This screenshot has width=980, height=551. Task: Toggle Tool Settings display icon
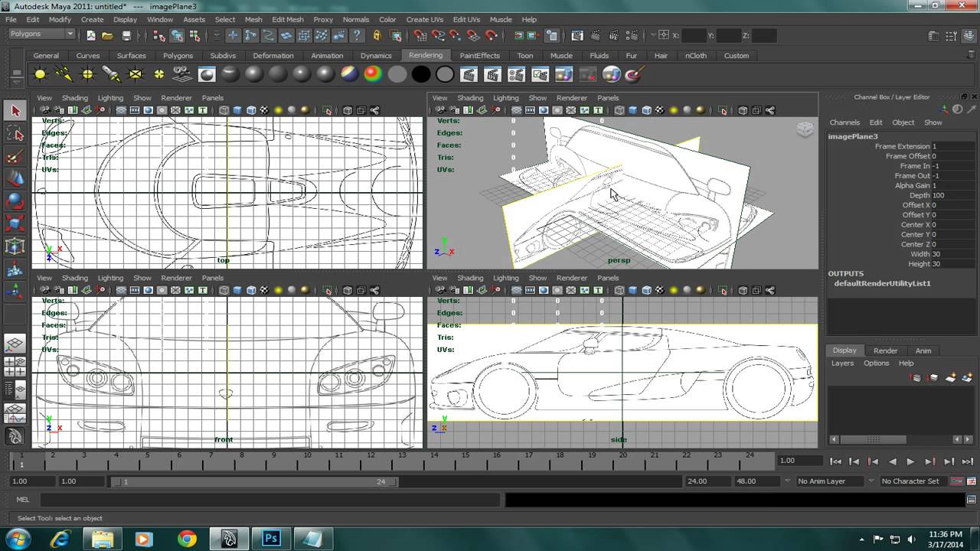click(952, 35)
